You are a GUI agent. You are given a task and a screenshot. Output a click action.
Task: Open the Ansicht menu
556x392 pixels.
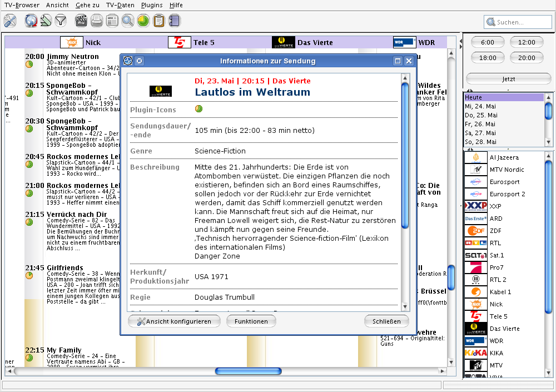tap(57, 5)
